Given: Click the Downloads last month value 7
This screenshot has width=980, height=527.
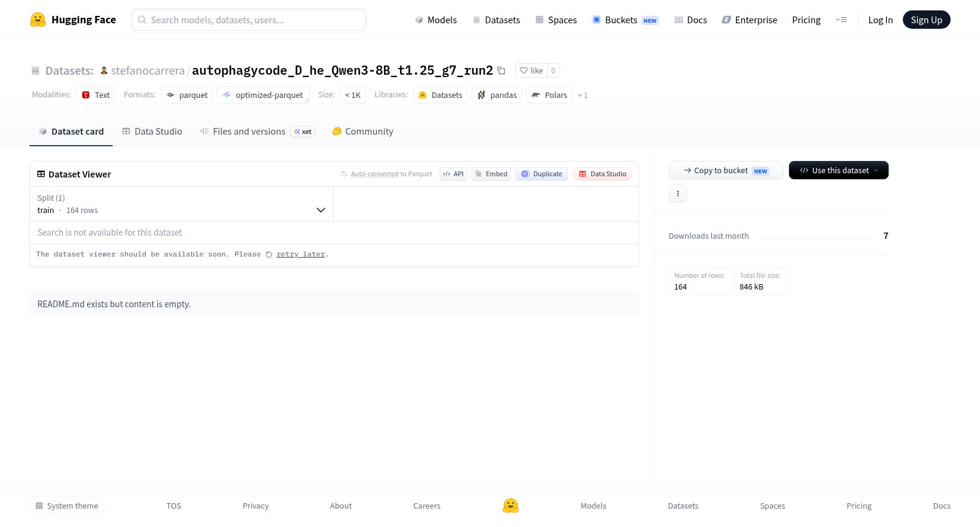Looking at the screenshot, I should point(886,236).
